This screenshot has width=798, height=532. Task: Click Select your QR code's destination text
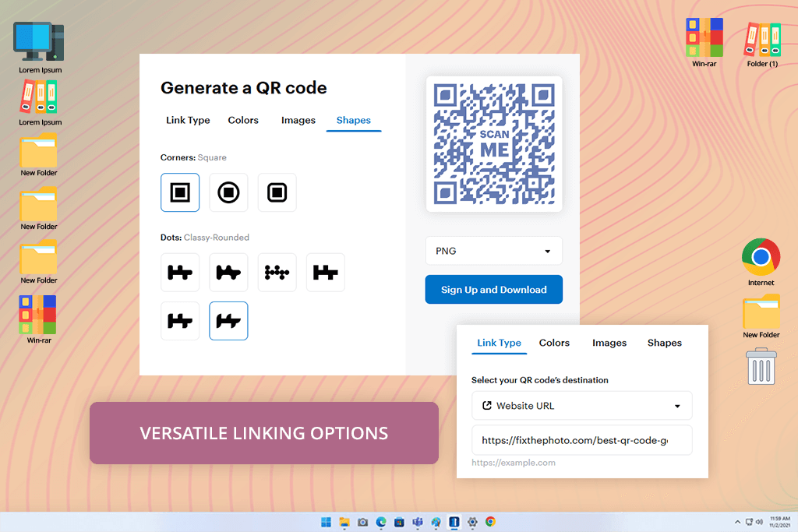pos(539,380)
